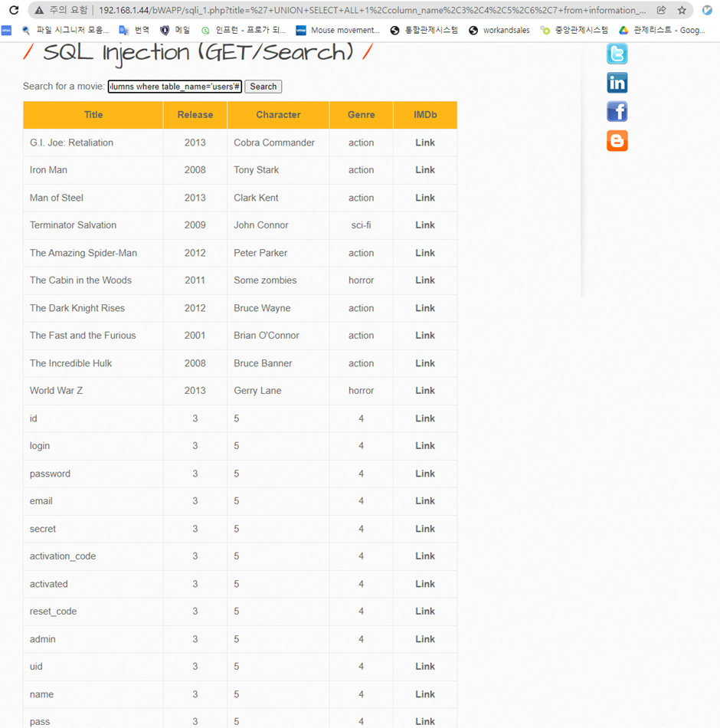Open the 중앙관제시스템 bookmark
The width and height of the screenshot is (720, 728).
574,30
